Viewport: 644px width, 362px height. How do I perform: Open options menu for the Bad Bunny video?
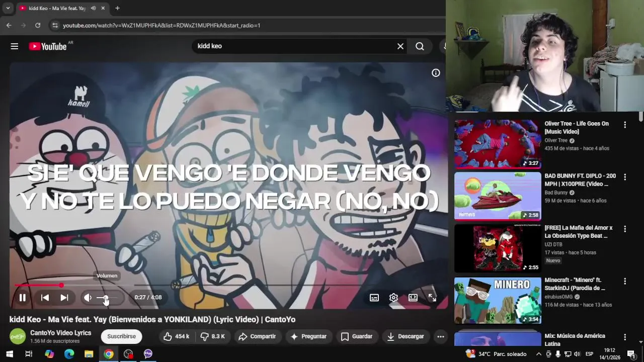625,177
